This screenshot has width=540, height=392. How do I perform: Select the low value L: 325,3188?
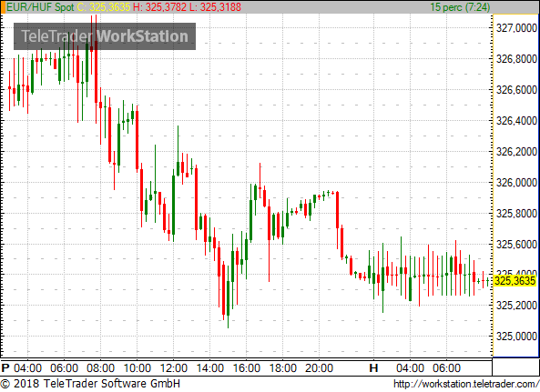(x=215, y=7)
